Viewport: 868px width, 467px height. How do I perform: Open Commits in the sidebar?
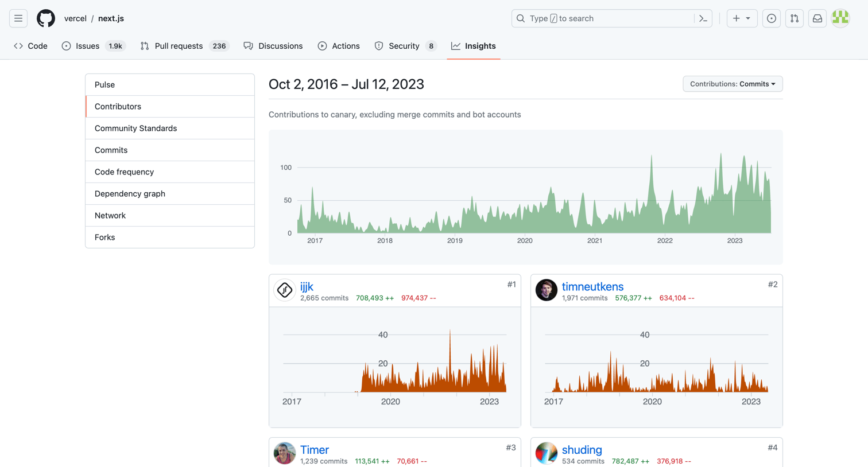[x=170, y=150]
